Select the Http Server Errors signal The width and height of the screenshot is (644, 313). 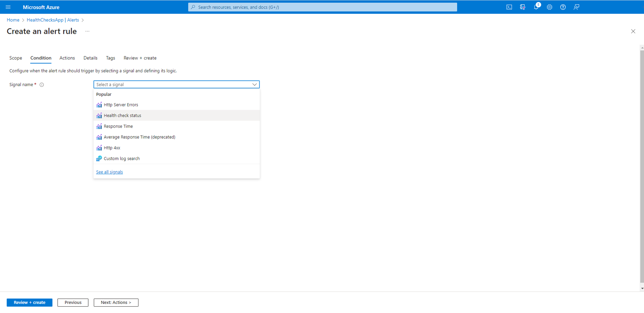121,105
